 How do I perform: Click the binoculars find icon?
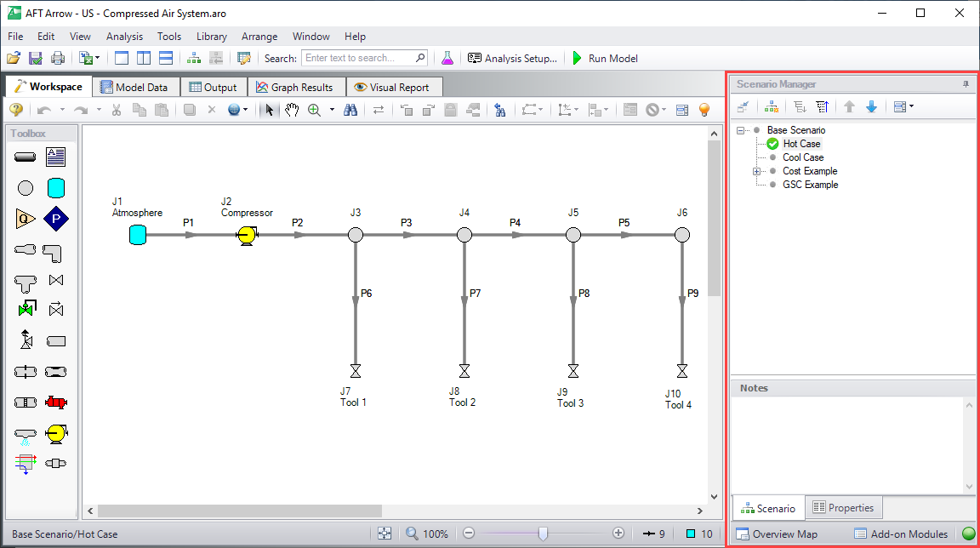pos(350,110)
